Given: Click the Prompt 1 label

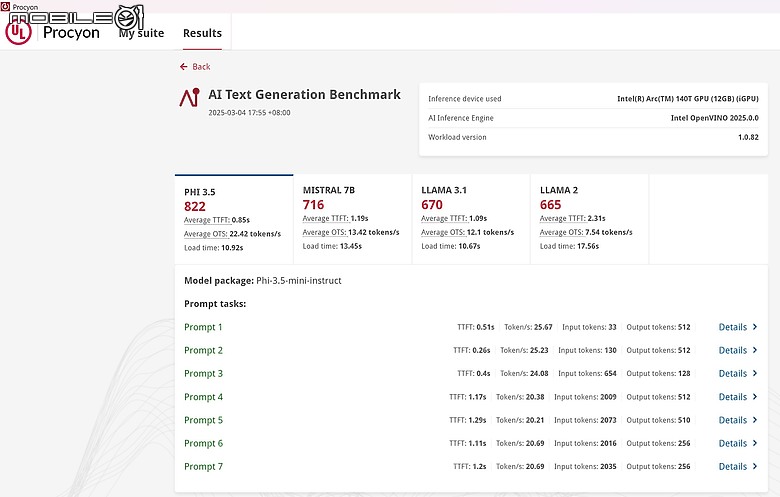Looking at the screenshot, I should (x=203, y=327).
